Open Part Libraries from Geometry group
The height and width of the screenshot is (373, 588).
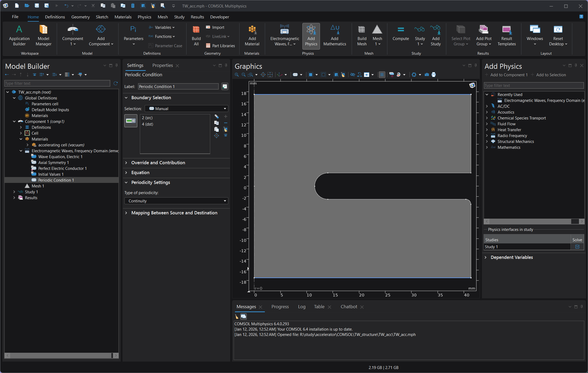[220, 46]
